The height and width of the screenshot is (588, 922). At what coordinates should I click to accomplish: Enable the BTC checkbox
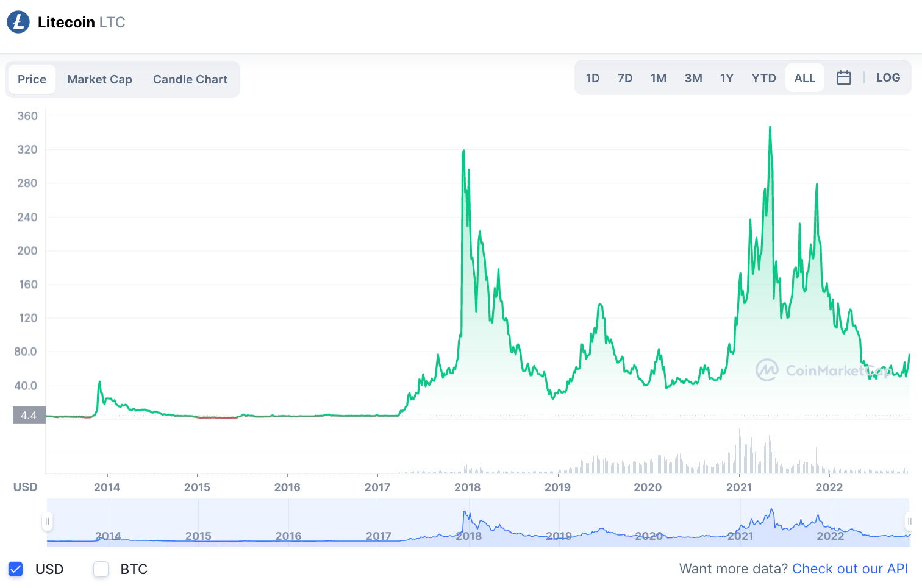pyautogui.click(x=101, y=569)
